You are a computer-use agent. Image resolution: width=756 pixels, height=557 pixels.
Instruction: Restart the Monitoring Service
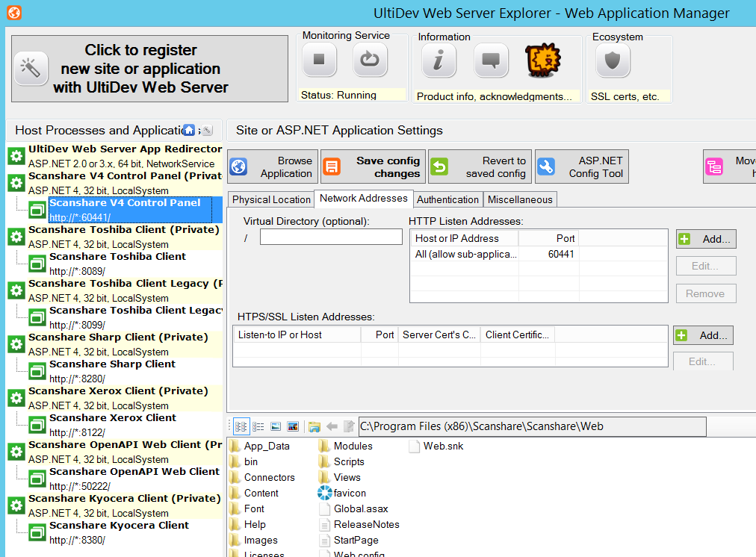(370, 60)
